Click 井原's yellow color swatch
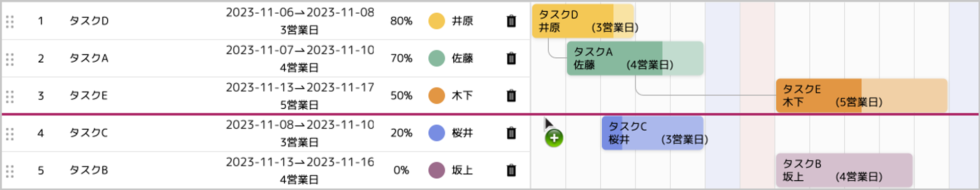 pyautogui.click(x=436, y=21)
